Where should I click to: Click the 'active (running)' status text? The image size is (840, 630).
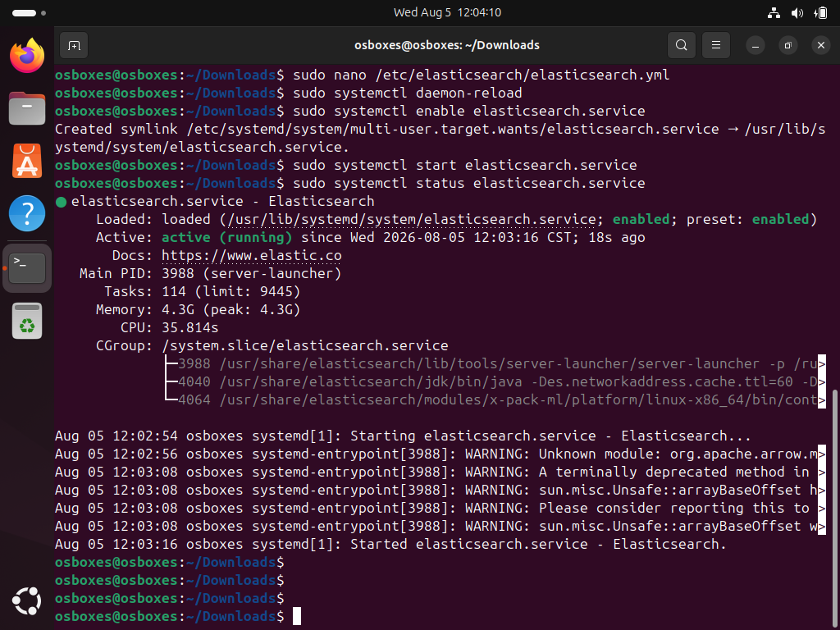(x=227, y=237)
